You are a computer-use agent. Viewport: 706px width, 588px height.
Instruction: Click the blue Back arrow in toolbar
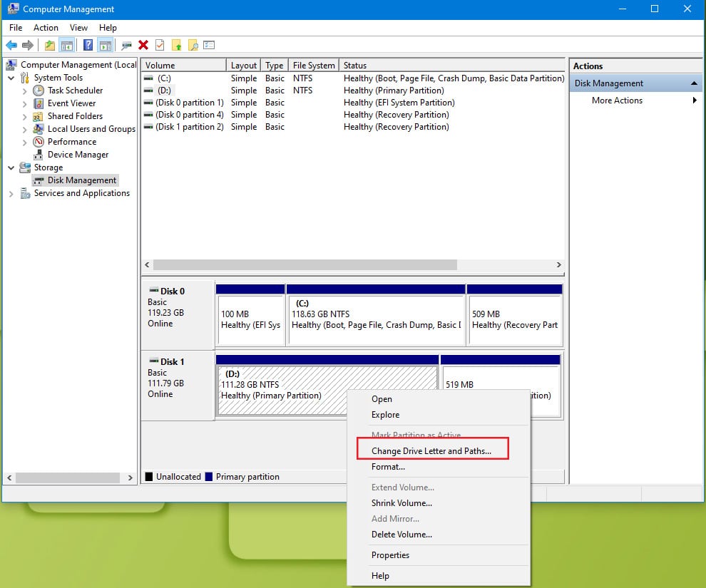11,45
